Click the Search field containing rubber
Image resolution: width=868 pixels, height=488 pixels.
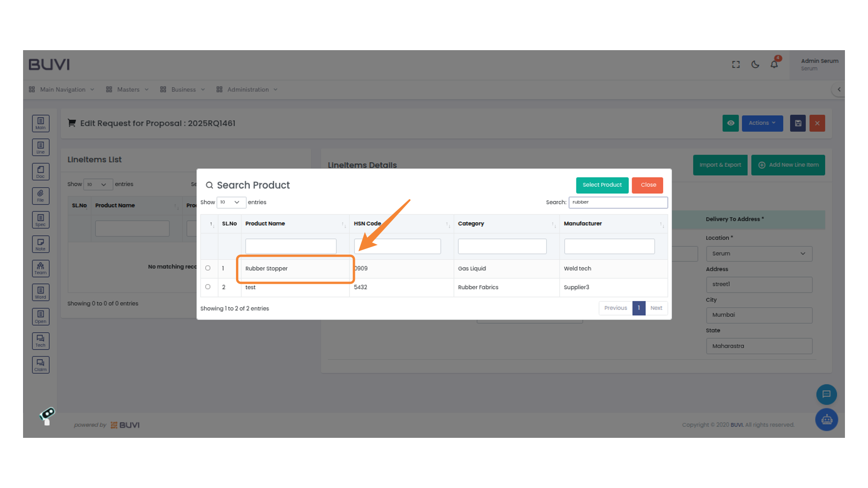tap(618, 202)
